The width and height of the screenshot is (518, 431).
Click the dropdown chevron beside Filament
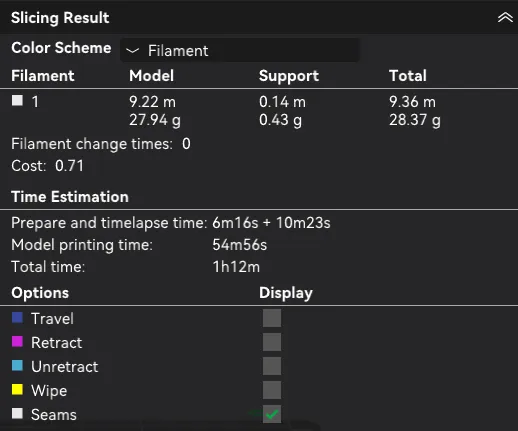click(x=132, y=51)
